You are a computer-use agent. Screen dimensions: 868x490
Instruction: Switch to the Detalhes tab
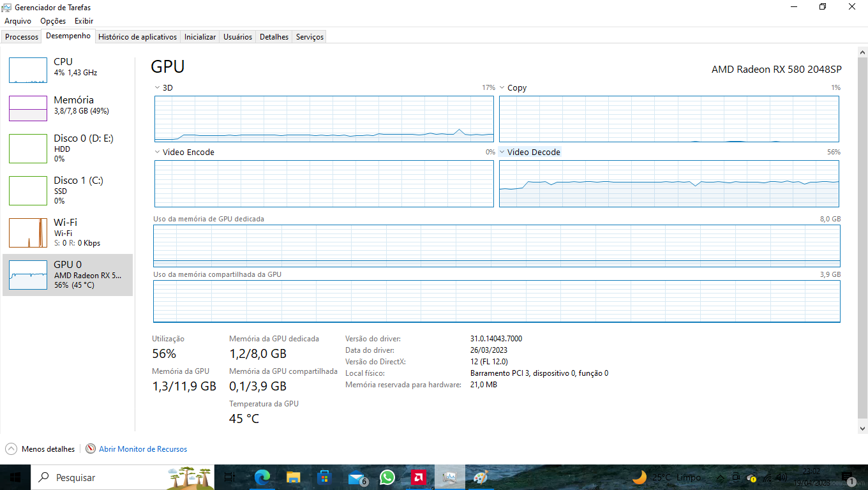tap(274, 37)
